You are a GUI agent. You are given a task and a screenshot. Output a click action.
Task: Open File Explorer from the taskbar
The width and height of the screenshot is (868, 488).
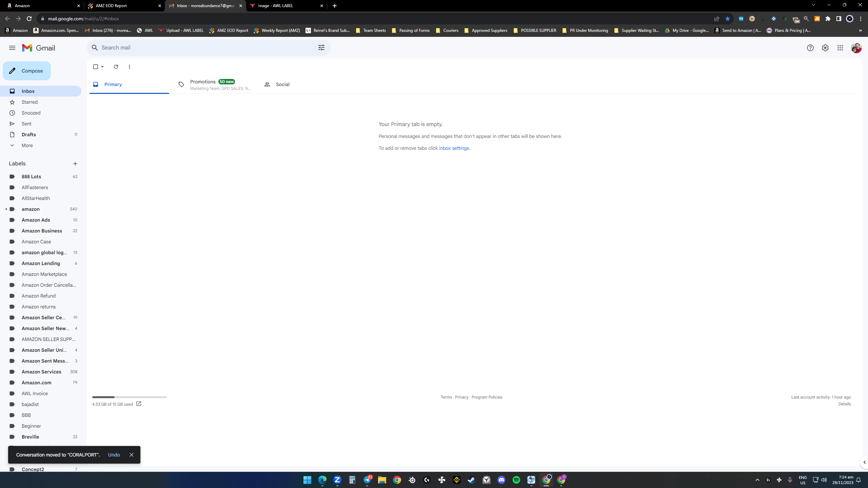click(x=382, y=480)
